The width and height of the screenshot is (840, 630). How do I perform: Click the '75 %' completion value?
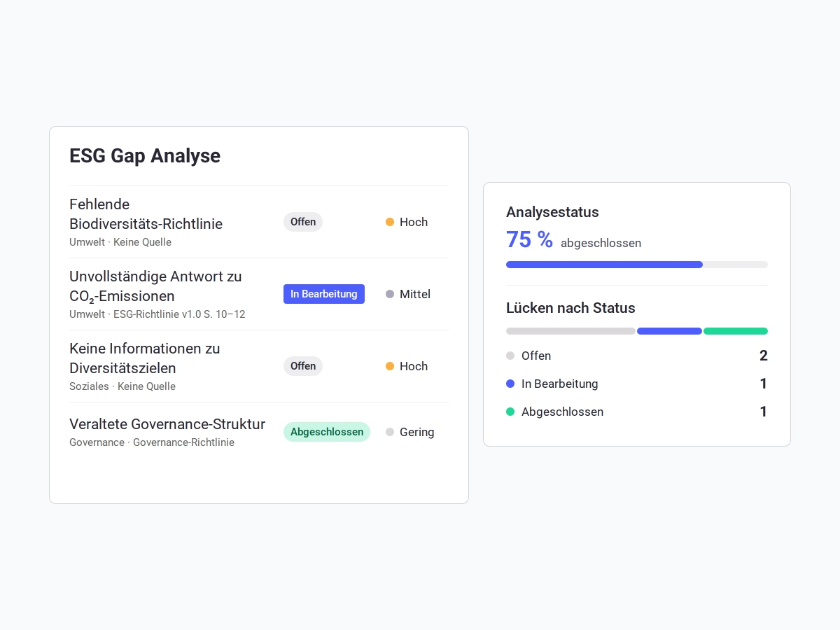(529, 239)
